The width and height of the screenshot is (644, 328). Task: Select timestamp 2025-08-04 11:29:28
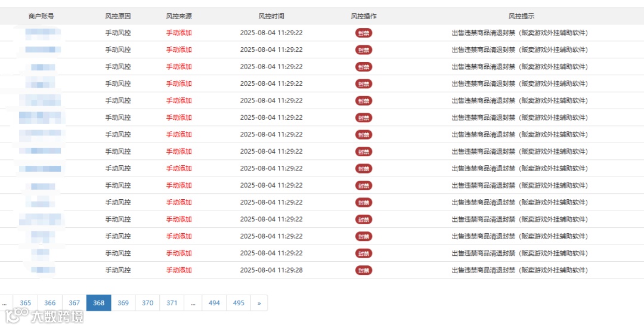click(x=271, y=270)
